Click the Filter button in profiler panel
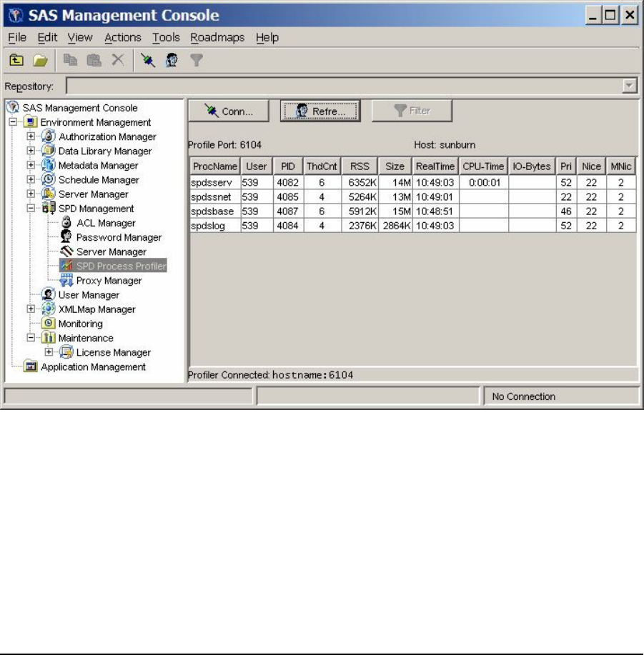The image size is (644, 655). [x=412, y=111]
